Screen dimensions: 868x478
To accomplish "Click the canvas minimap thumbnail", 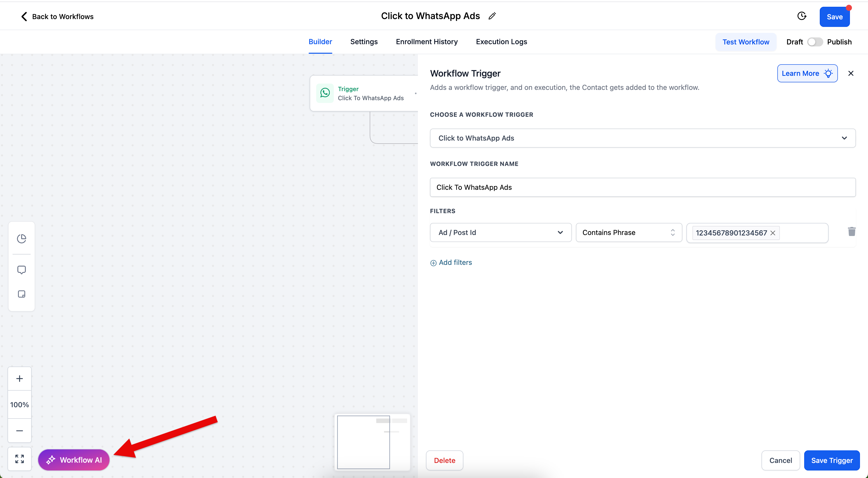I will 372,442.
